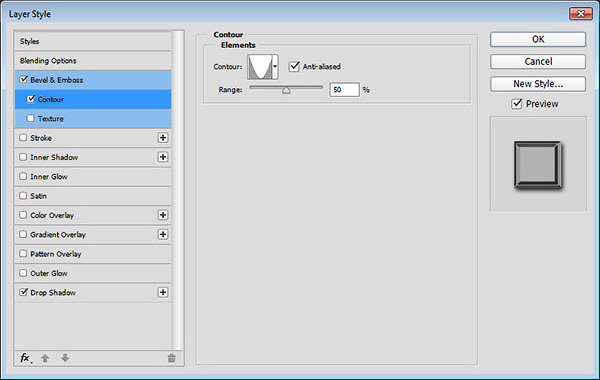This screenshot has width=600, height=380.
Task: Add another Drop Shadow with plus icon
Action: pos(163,292)
